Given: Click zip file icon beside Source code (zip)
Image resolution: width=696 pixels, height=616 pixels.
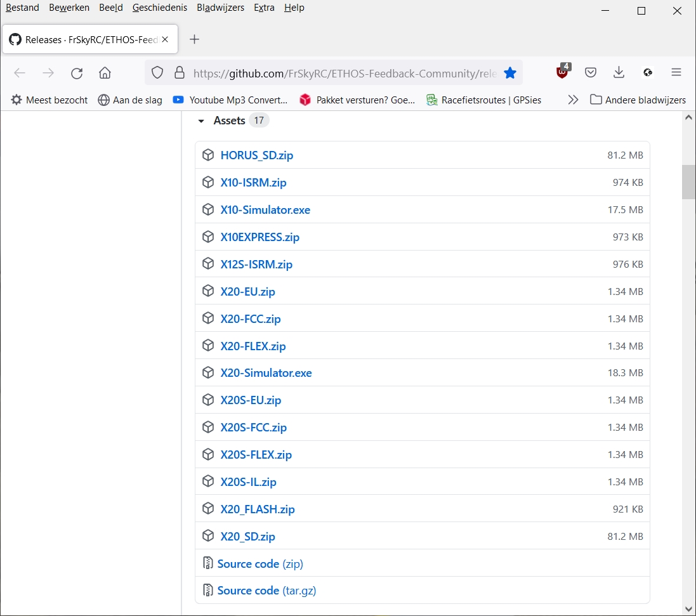Looking at the screenshot, I should 207,563.
